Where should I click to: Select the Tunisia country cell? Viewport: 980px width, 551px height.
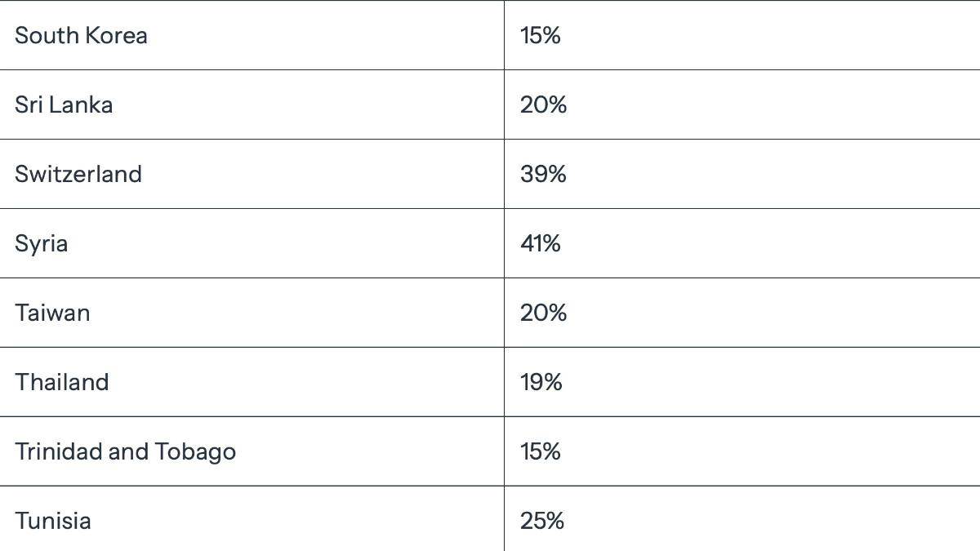(252, 519)
